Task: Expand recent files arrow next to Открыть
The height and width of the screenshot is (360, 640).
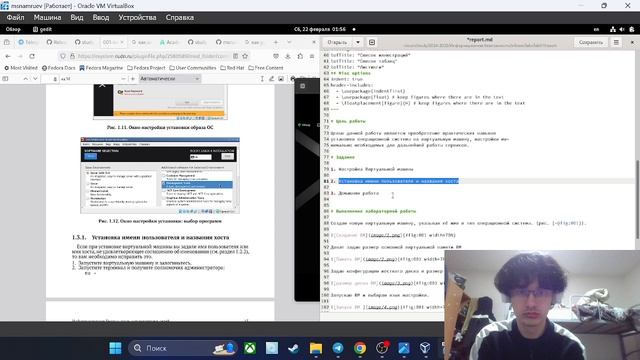Action: 358,42
